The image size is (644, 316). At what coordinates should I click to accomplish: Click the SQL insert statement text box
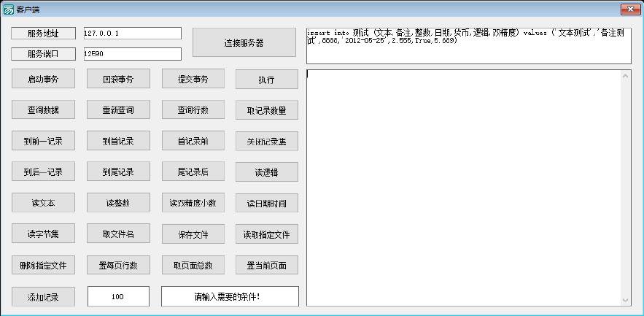pyautogui.click(x=468, y=46)
